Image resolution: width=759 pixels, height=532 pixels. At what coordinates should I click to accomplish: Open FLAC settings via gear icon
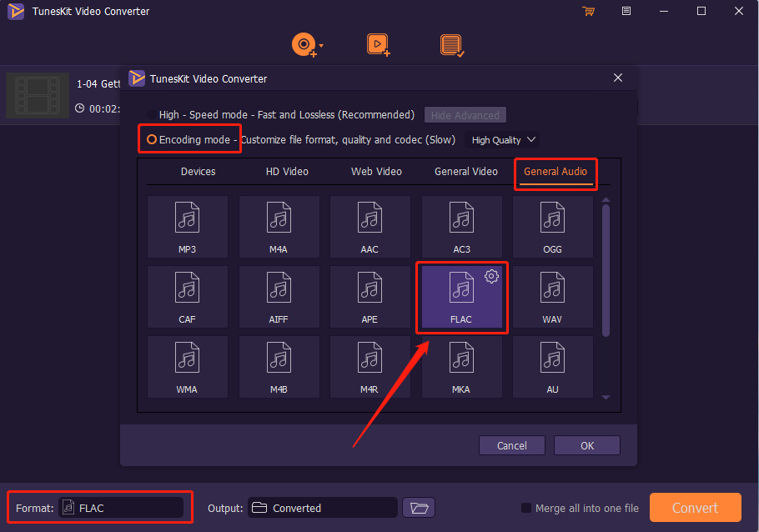pos(491,276)
